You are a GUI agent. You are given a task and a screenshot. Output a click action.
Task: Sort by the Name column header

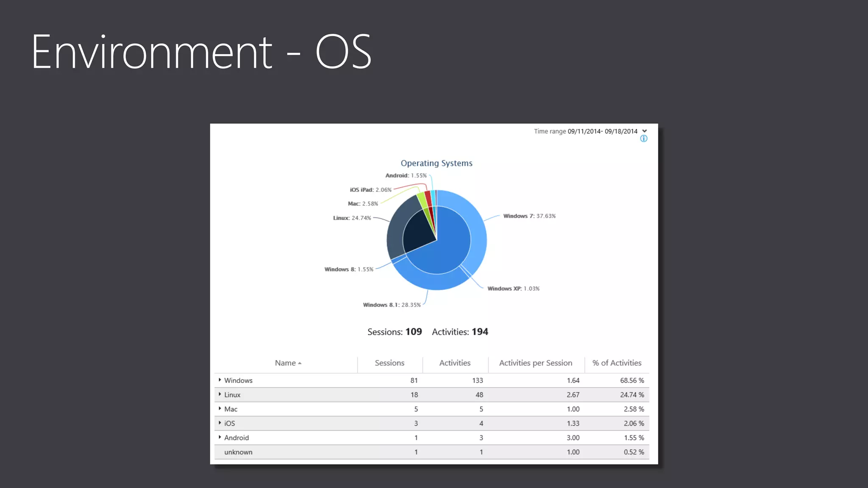(x=288, y=363)
